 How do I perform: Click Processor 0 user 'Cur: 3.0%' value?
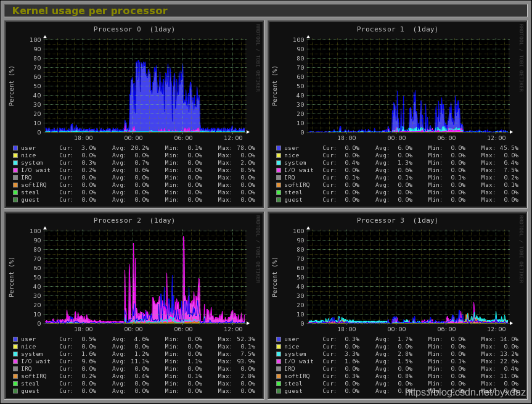[78, 148]
